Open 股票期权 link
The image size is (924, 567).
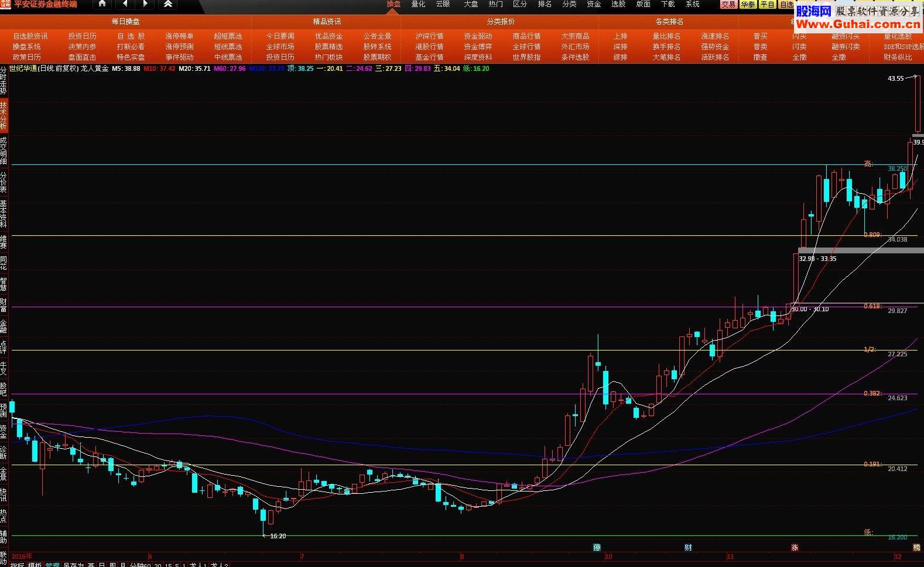point(377,57)
